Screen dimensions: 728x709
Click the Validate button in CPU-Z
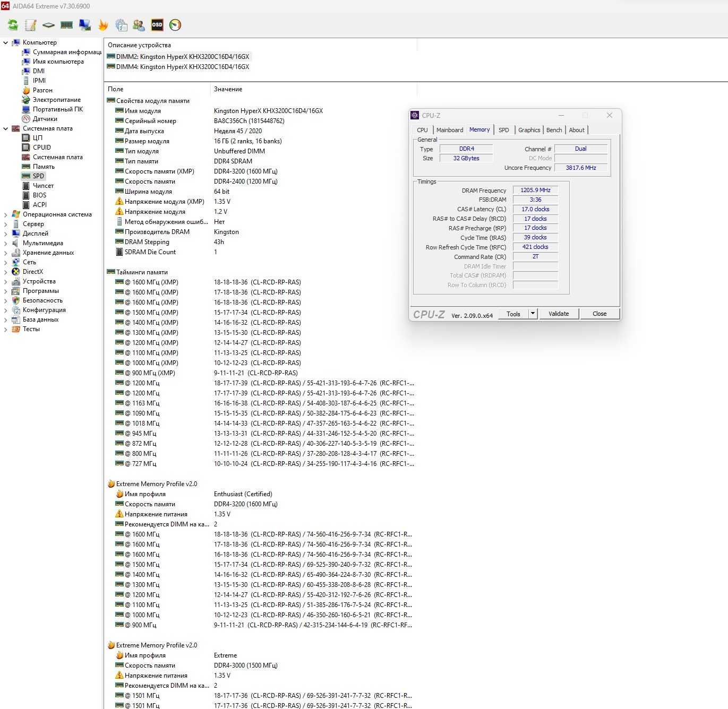559,314
